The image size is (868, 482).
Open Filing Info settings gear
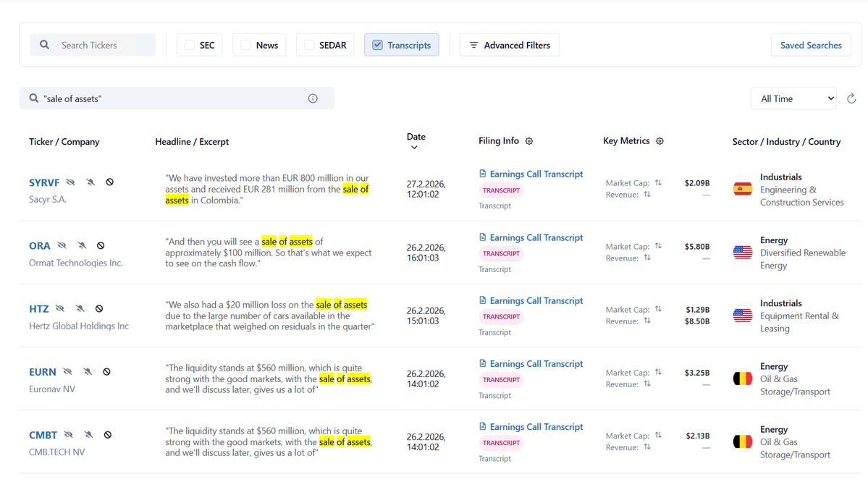click(529, 141)
